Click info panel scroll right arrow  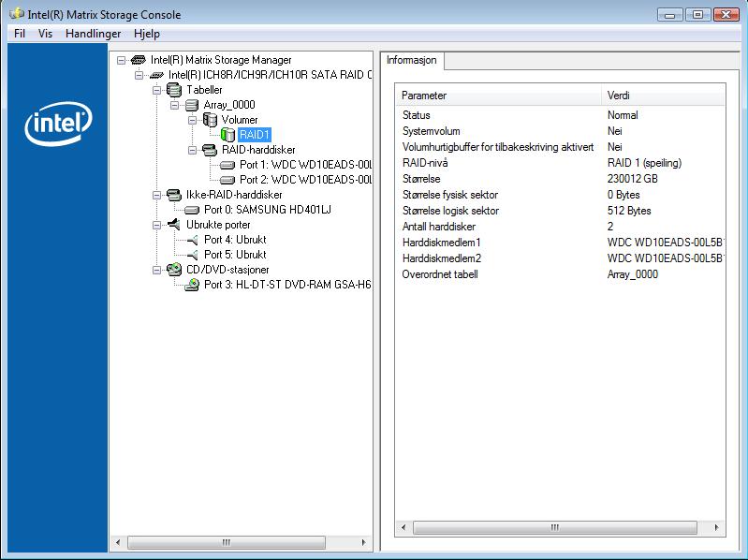716,527
